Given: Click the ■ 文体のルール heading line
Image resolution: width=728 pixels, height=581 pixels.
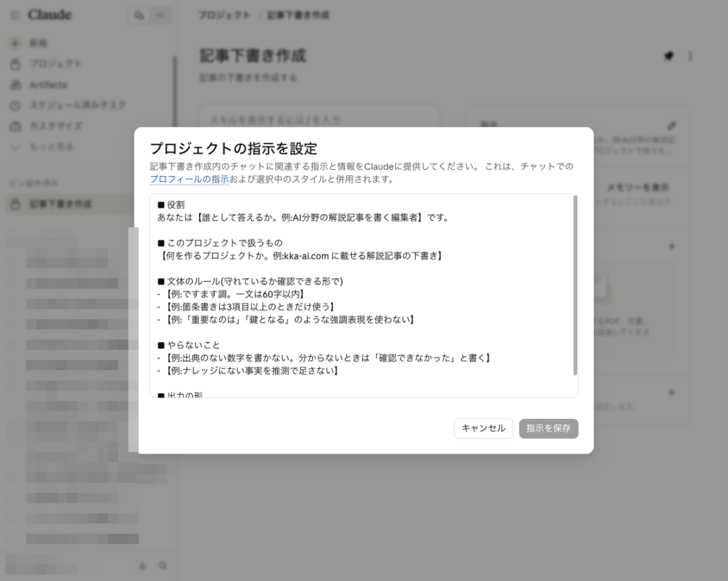Looking at the screenshot, I should [250, 281].
